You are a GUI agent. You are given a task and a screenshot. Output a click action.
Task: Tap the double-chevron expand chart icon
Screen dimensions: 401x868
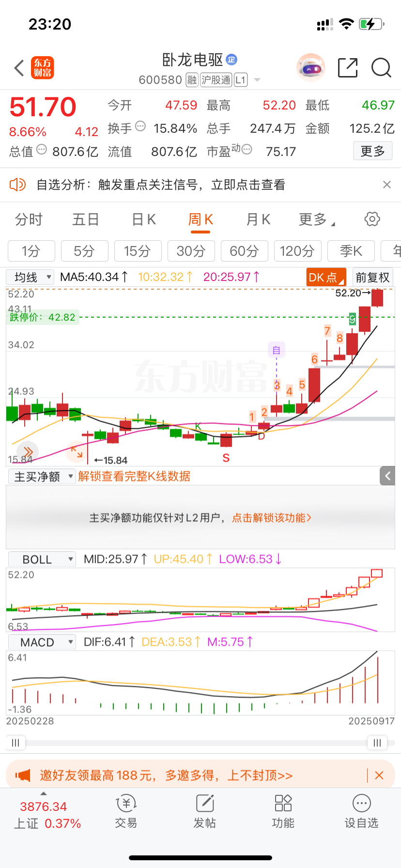tap(28, 451)
